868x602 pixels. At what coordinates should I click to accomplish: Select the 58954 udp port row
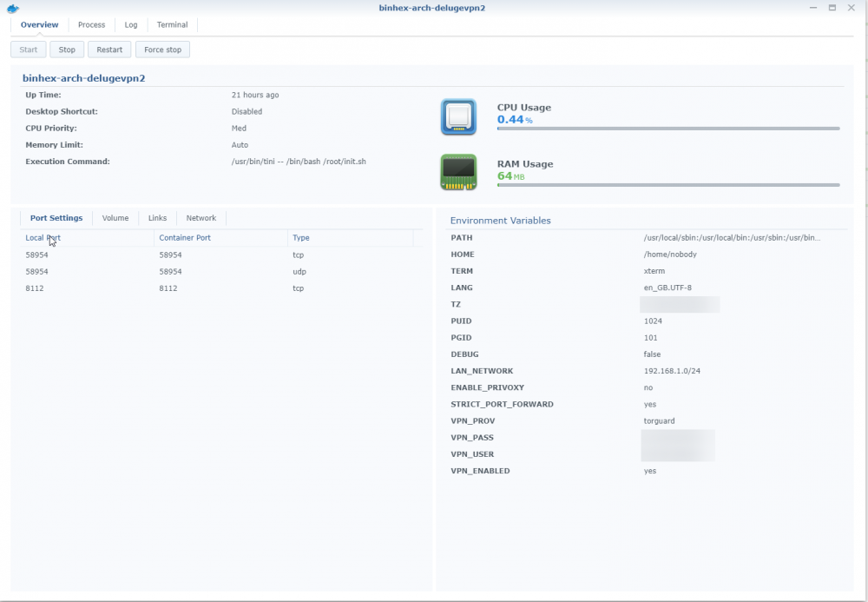221,272
